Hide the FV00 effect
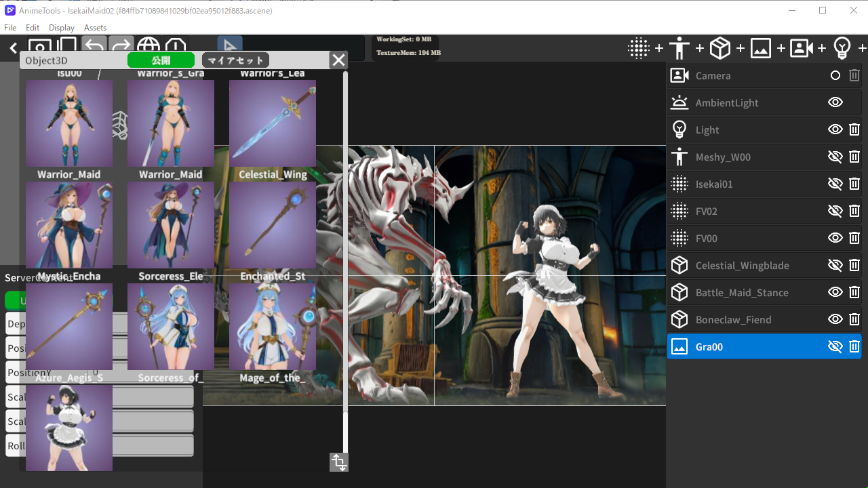The width and height of the screenshot is (868, 488). click(835, 238)
